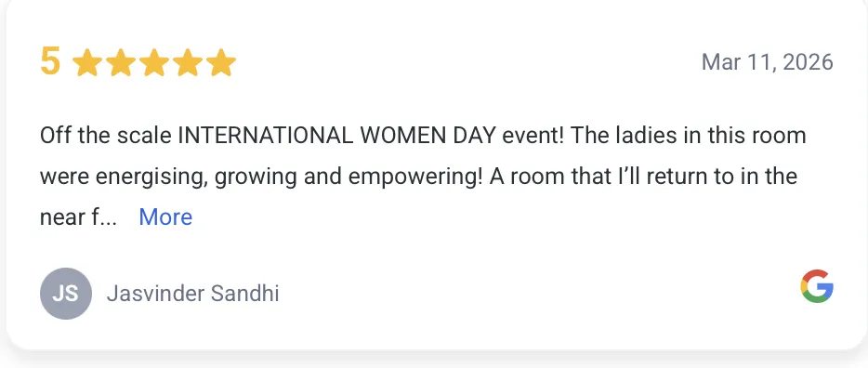
Task: Click the phrase The ladies in this room
Action: tap(688, 136)
